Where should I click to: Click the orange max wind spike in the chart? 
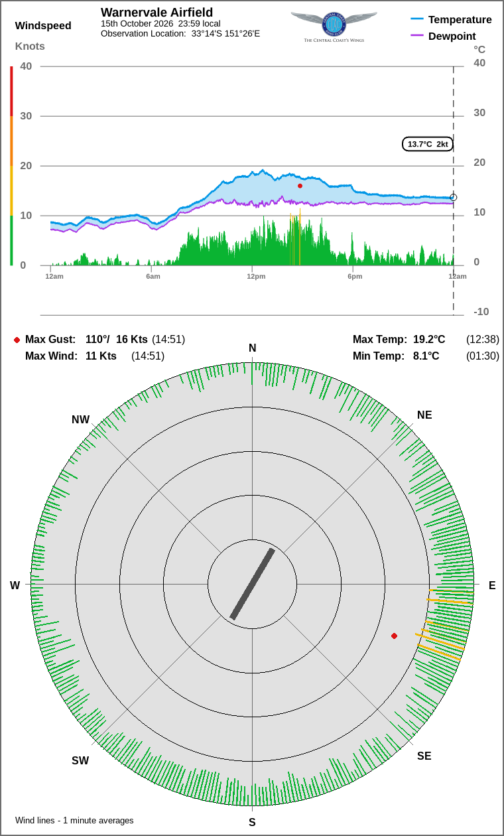pos(300,237)
